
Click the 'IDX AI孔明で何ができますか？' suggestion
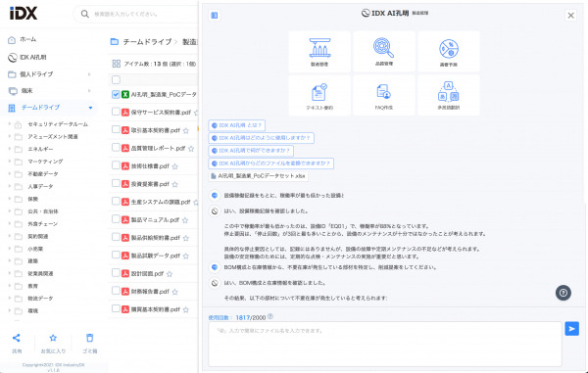[x=251, y=151]
